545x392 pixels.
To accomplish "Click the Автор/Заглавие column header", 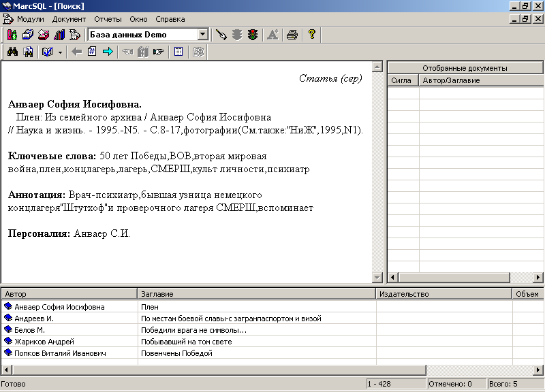I will [x=482, y=80].
